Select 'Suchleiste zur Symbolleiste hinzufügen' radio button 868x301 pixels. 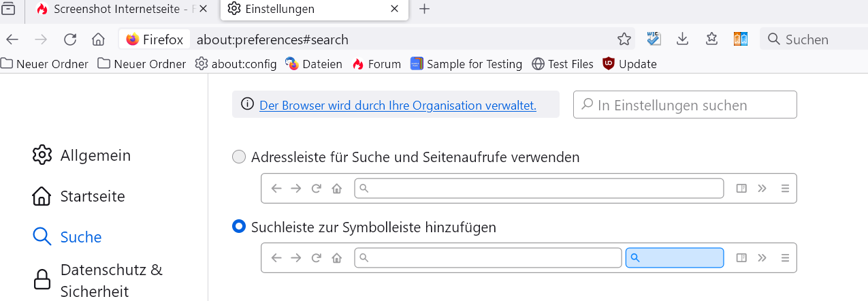[239, 227]
